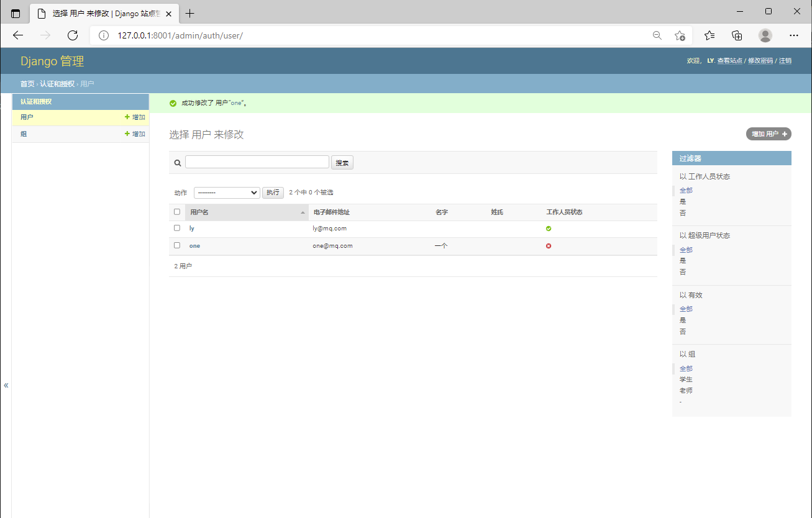Check the checkbox for user ly
Viewport: 812px width, 518px height.
pos(177,228)
